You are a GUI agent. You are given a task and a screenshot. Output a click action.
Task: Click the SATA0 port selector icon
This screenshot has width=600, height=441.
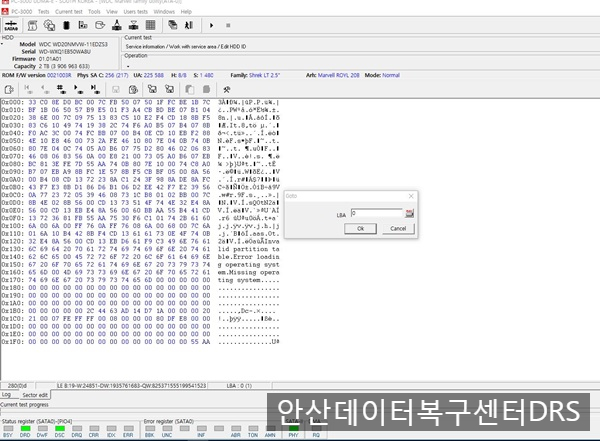click(11, 25)
